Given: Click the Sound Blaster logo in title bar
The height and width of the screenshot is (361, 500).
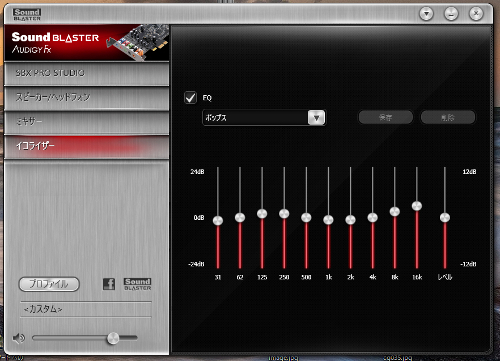Looking at the screenshot, I should (x=27, y=15).
